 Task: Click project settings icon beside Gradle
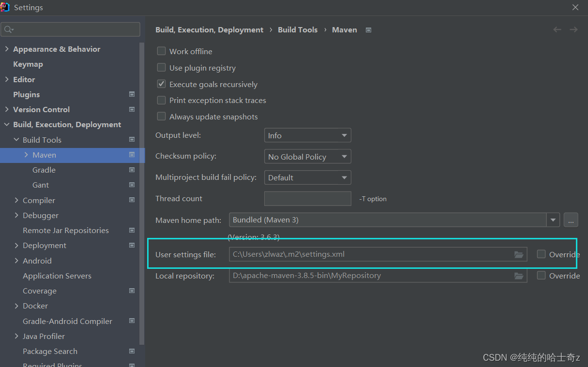point(132,170)
